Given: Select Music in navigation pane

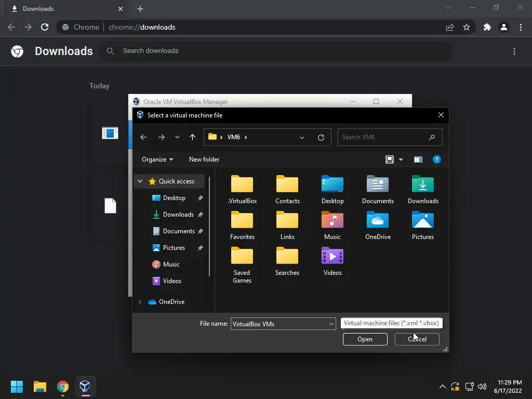Looking at the screenshot, I should [171, 264].
